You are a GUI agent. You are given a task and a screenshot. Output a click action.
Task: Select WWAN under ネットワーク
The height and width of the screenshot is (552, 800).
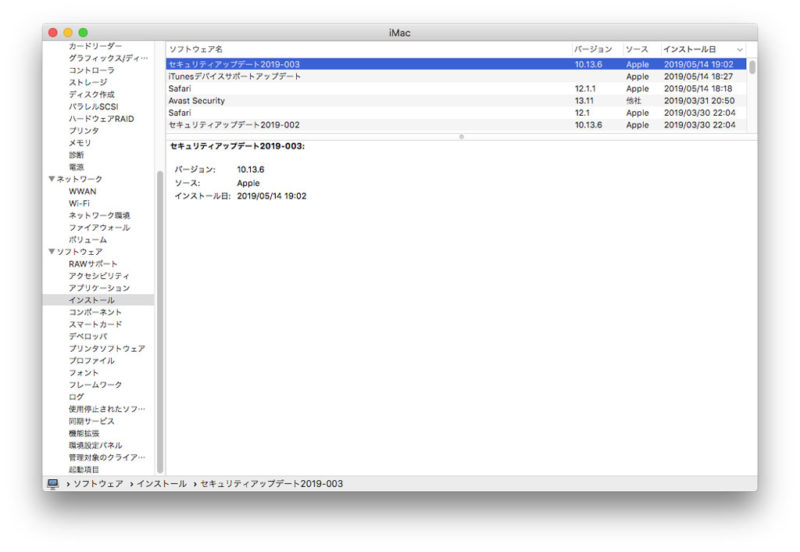point(83,191)
